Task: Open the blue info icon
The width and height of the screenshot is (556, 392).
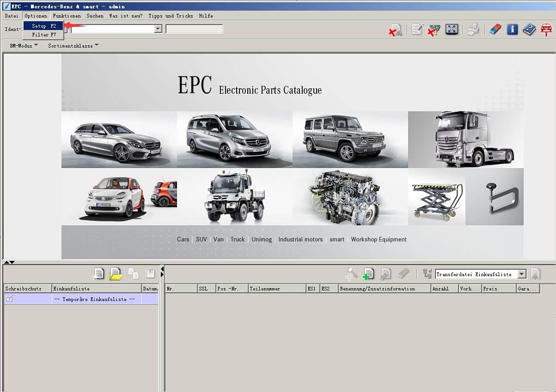Action: point(512,30)
